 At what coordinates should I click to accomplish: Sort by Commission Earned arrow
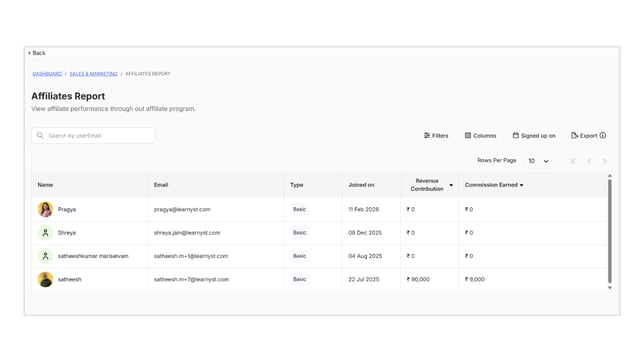pyautogui.click(x=522, y=185)
